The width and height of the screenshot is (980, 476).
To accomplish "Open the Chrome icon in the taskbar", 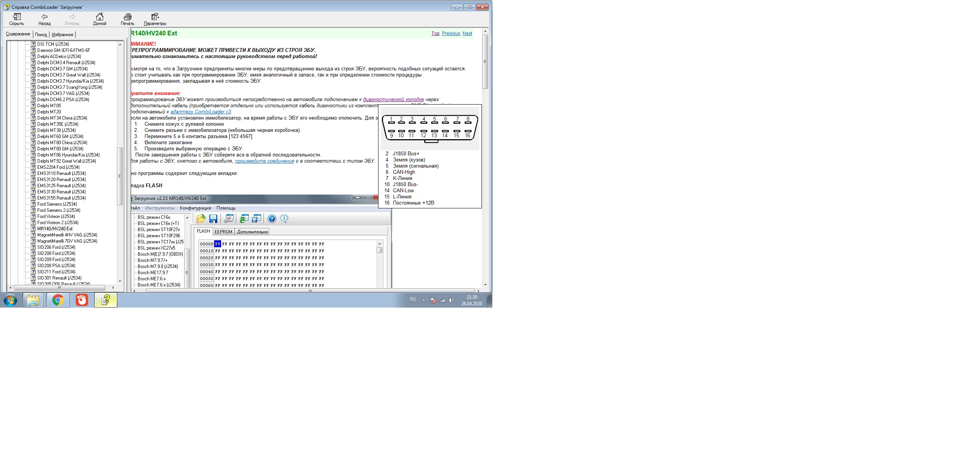I will pyautogui.click(x=58, y=300).
